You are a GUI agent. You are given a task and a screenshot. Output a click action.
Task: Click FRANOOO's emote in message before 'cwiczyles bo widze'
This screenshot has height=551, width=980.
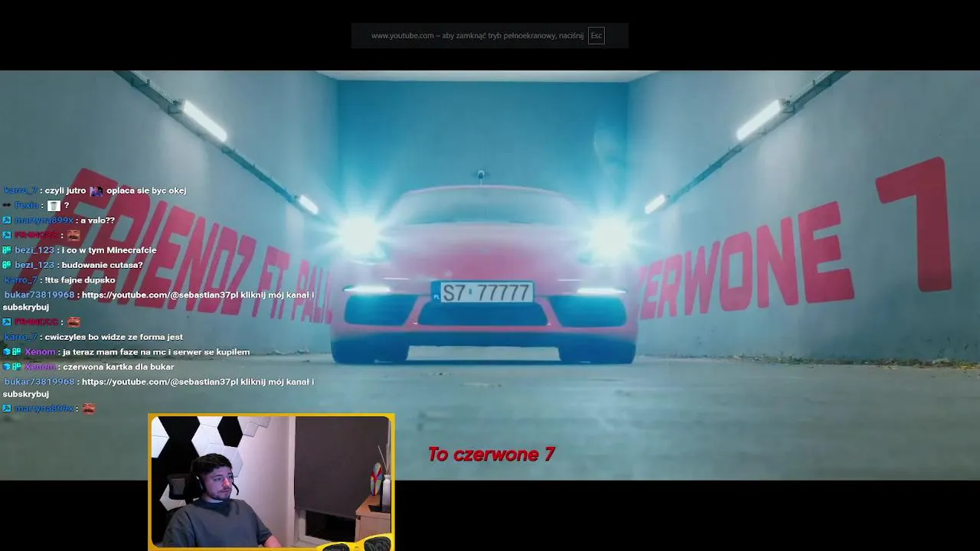[73, 322]
